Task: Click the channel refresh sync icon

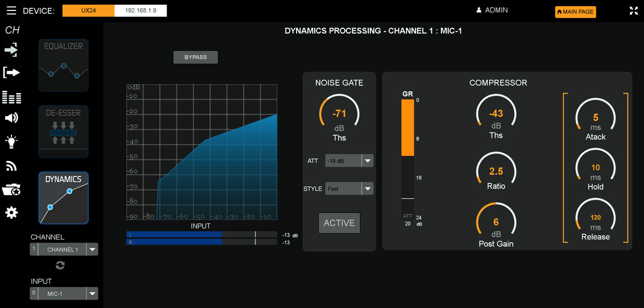Action: (x=60, y=265)
